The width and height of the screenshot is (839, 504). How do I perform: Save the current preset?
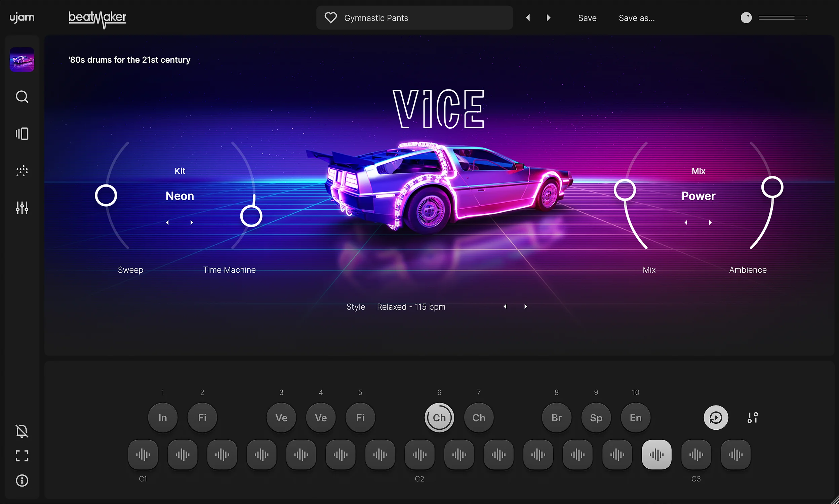point(587,18)
